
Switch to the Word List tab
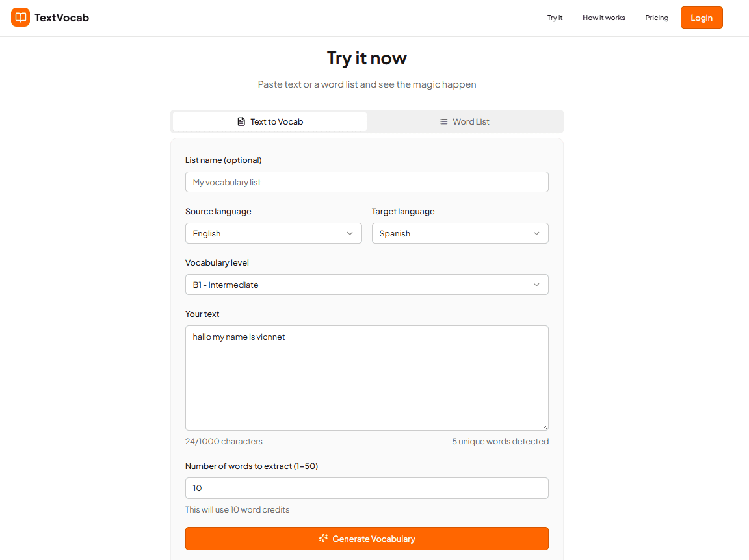464,121
